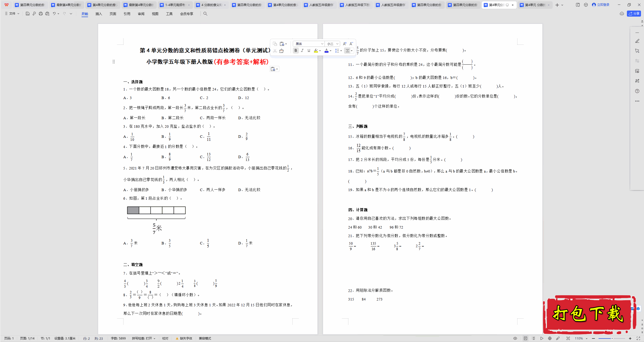Click the 分享 share button
The height and width of the screenshot is (342, 644).
[x=634, y=14]
